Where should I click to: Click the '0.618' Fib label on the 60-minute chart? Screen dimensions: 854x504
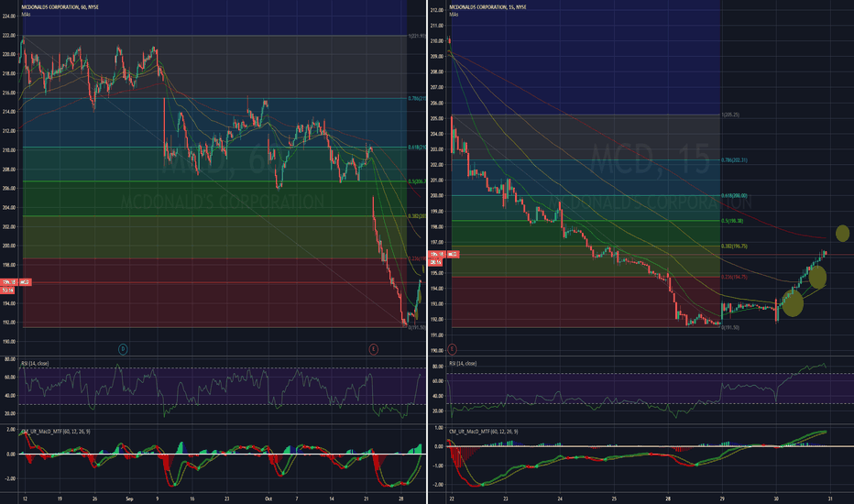click(x=417, y=148)
